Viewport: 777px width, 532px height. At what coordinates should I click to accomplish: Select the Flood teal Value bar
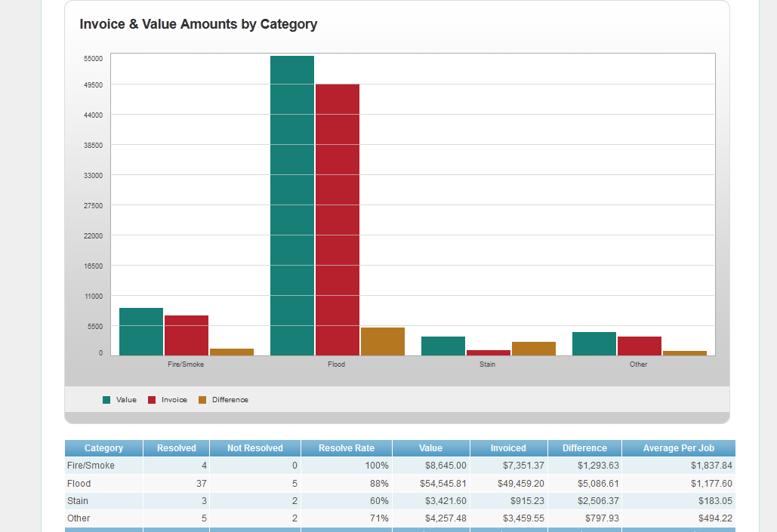coord(292,205)
